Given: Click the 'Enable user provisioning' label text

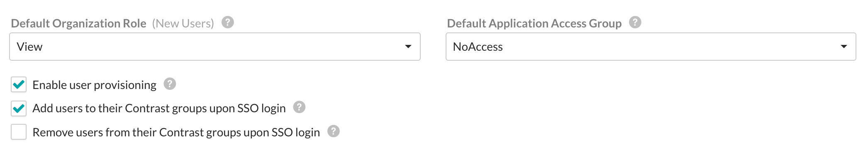Looking at the screenshot, I should 95,85.
